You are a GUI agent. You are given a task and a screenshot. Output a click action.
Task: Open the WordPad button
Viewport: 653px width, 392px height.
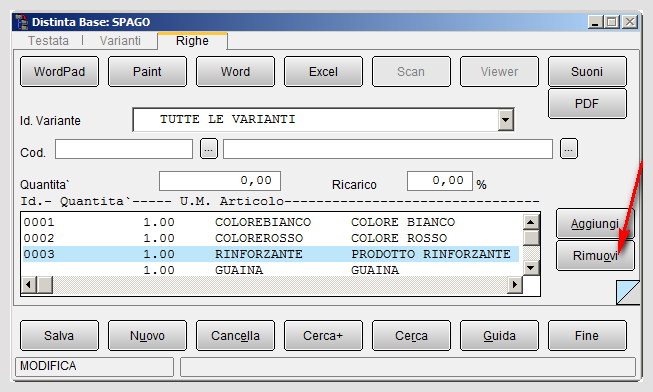[x=60, y=72]
